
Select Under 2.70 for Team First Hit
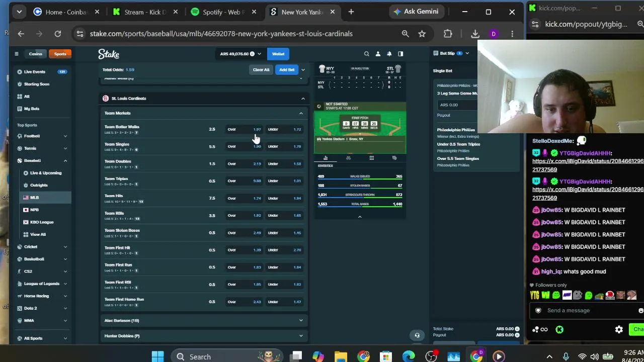coord(285,250)
